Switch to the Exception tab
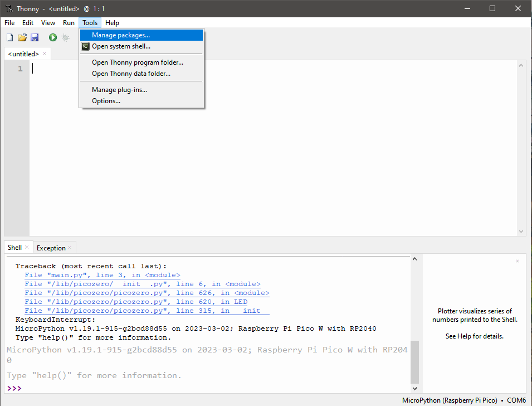Image resolution: width=532 pixels, height=406 pixels. click(x=51, y=248)
